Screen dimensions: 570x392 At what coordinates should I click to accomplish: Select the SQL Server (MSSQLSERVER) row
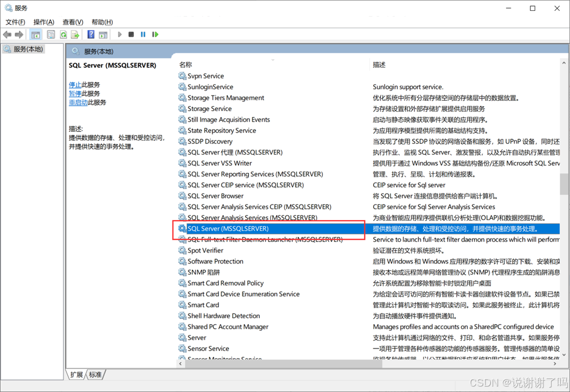(x=368, y=228)
